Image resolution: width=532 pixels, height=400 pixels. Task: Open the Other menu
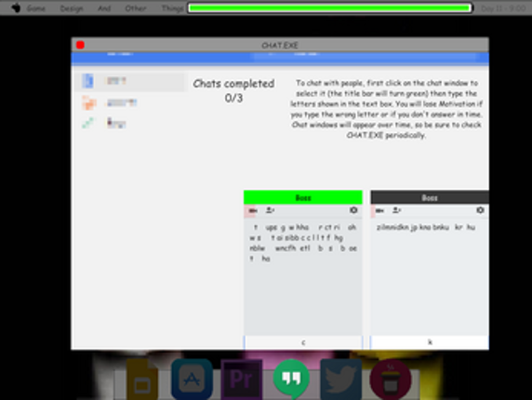(x=136, y=8)
